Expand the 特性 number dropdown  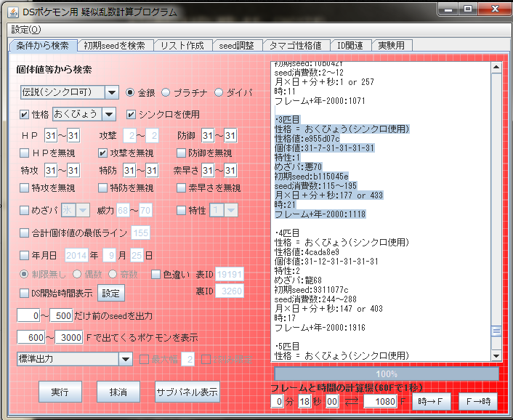tap(231, 210)
